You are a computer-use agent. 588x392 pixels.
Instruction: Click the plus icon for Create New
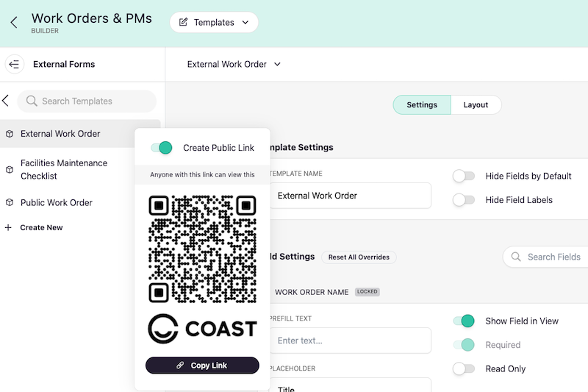click(8, 227)
